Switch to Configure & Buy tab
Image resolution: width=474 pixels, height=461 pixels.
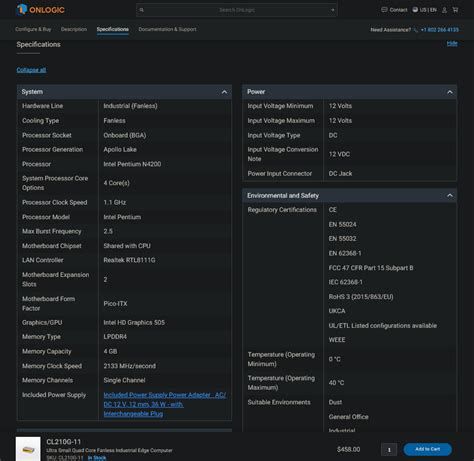click(x=33, y=29)
